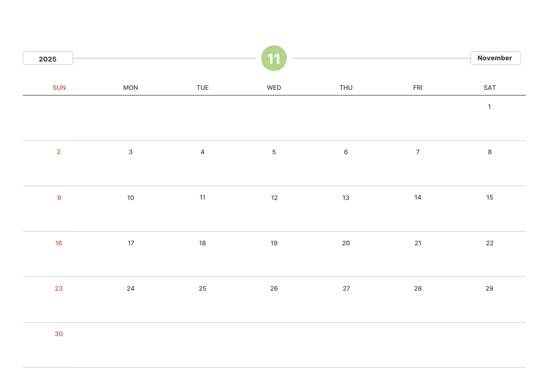The width and height of the screenshot is (548, 392).
Task: Click the November month label box
Action: coord(495,58)
